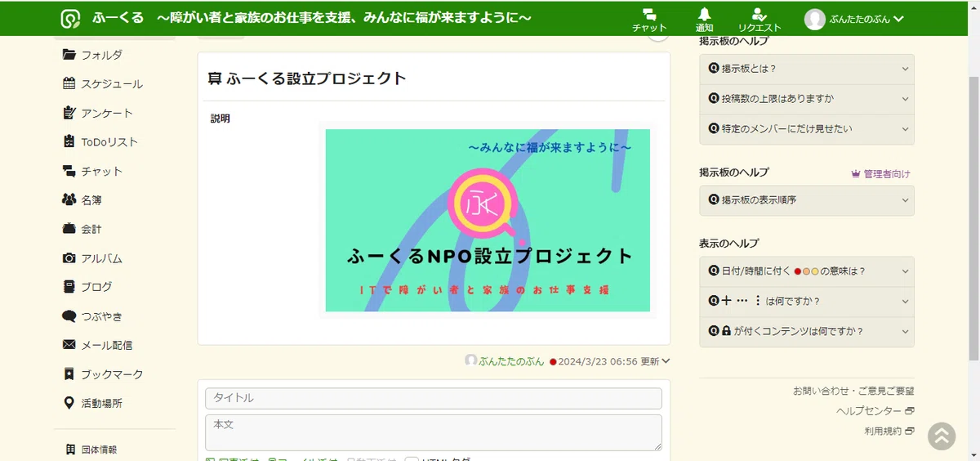Image resolution: width=980 pixels, height=461 pixels.
Task: Open つぶやき in the sidebar
Action: point(92,316)
